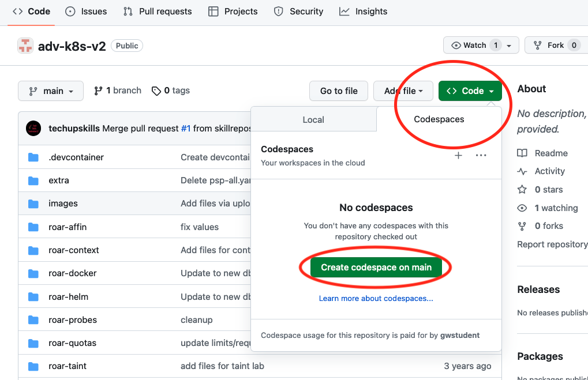Open the adv-k8s-v2 repository name link
Screen dimensions: 588x380
(72, 46)
